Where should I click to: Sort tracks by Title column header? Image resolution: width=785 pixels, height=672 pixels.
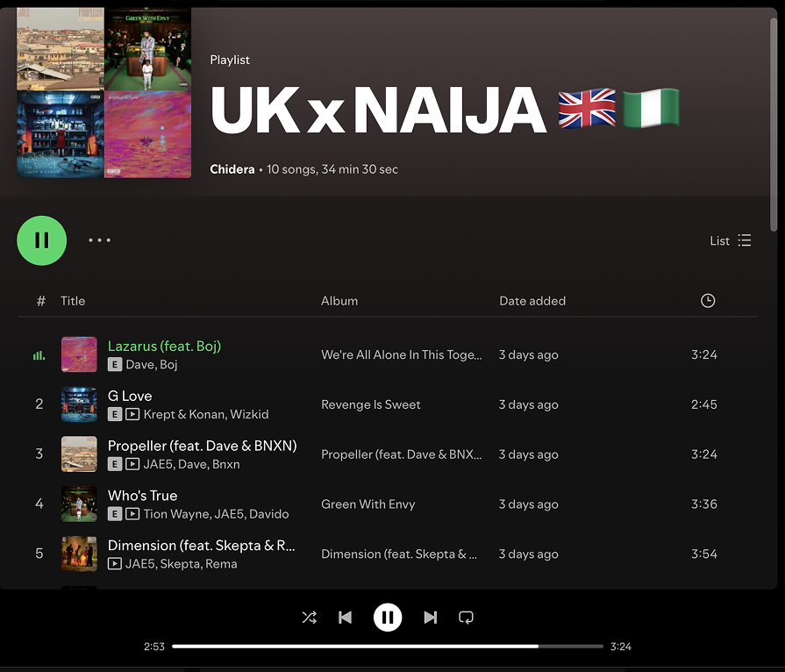coord(73,301)
